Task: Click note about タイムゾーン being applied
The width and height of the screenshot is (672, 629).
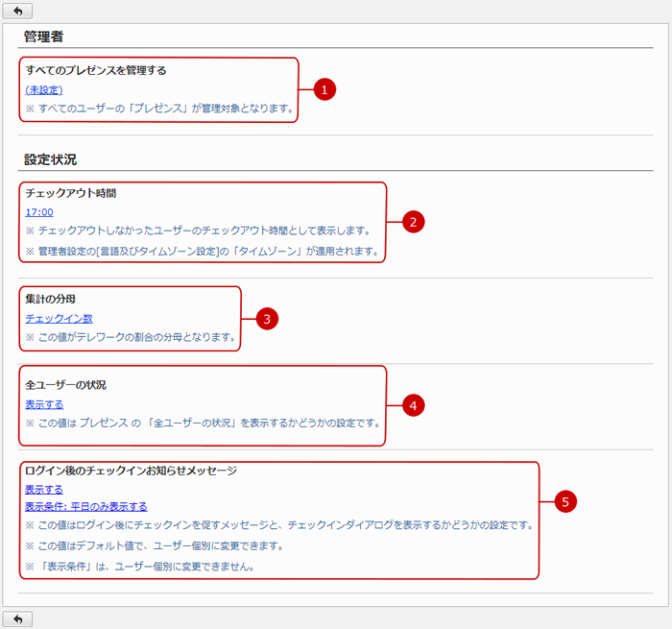Action: tap(203, 252)
